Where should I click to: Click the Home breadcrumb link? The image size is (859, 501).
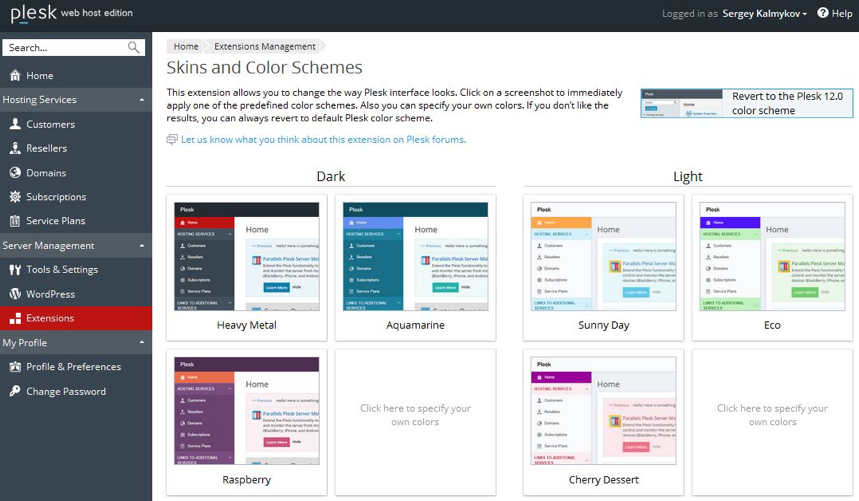(x=186, y=47)
